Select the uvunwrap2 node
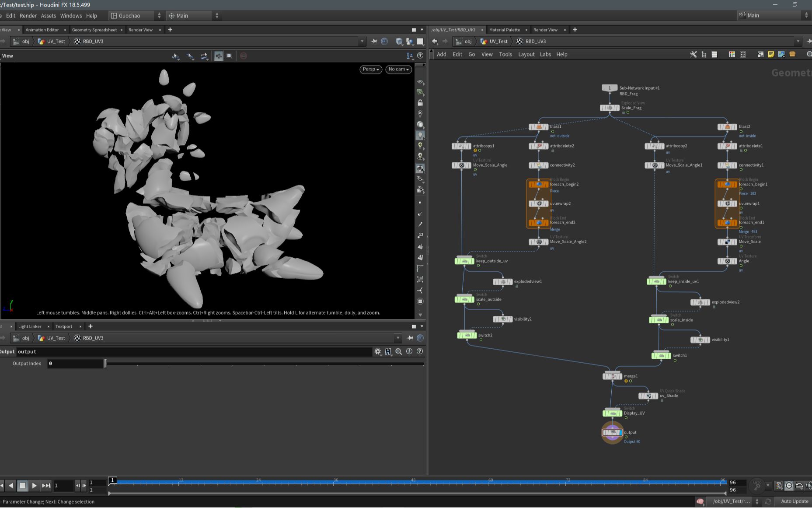This screenshot has width=812, height=508. click(538, 203)
